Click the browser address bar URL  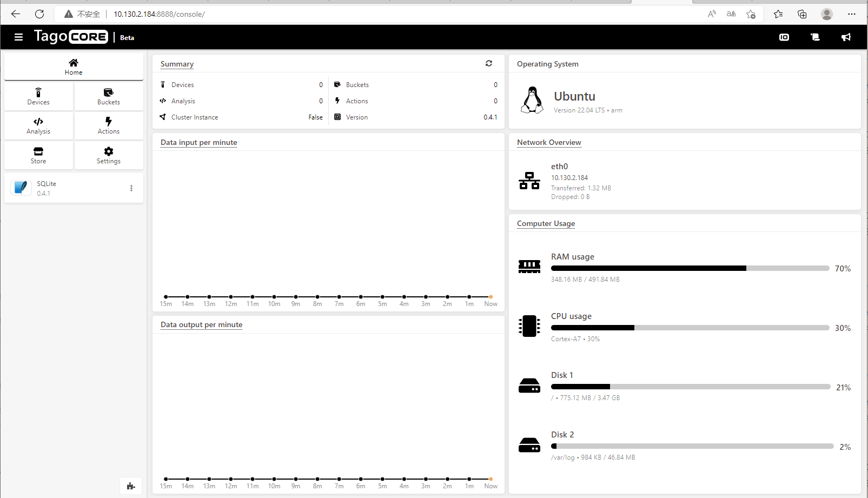point(159,14)
